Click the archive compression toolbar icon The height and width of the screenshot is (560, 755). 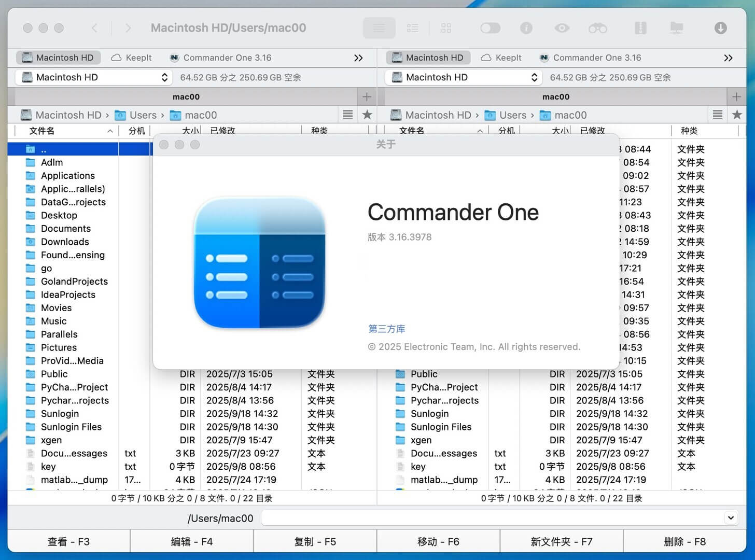pos(641,28)
